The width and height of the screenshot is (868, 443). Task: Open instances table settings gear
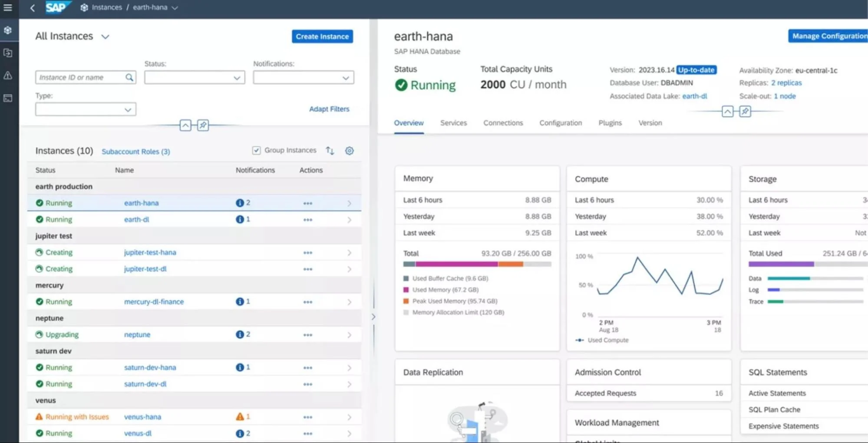point(350,151)
